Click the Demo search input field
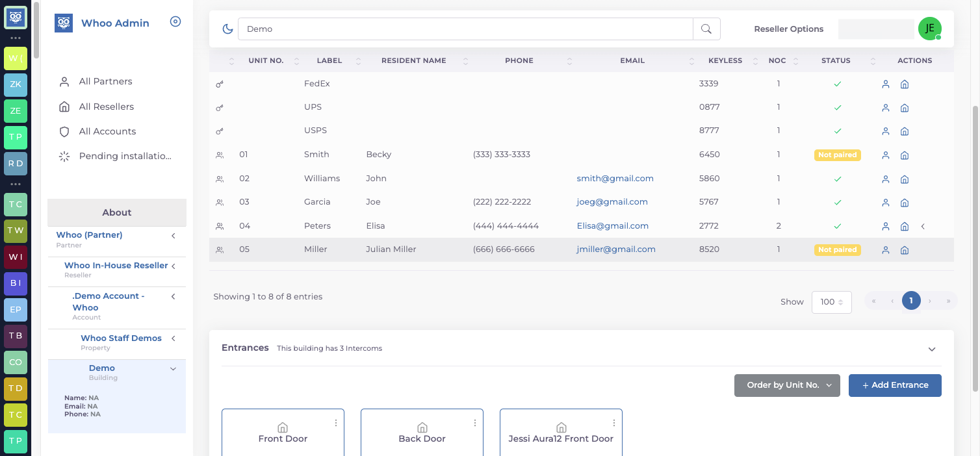Image resolution: width=980 pixels, height=456 pixels. click(465, 29)
